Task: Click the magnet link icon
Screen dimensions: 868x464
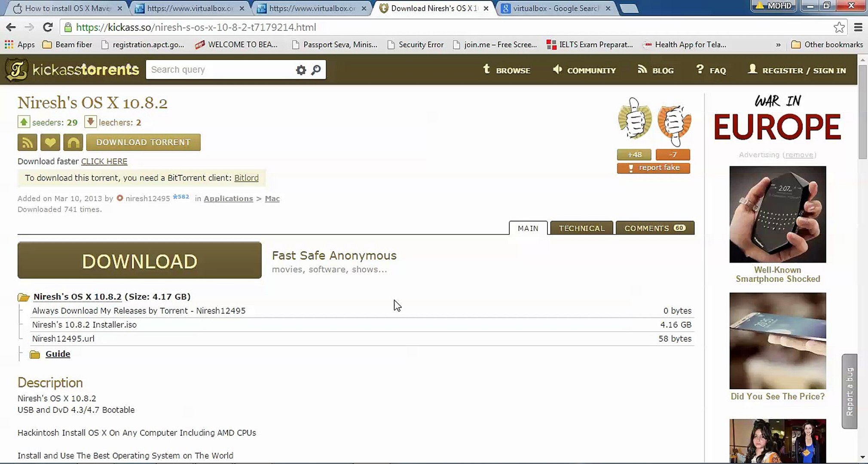Action: [x=73, y=142]
